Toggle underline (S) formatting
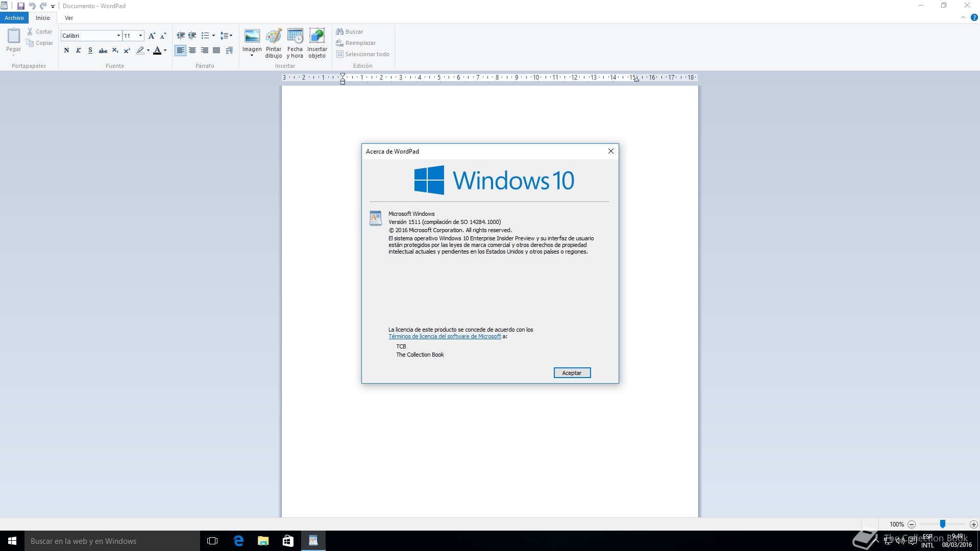The height and width of the screenshot is (551, 980). coord(90,51)
